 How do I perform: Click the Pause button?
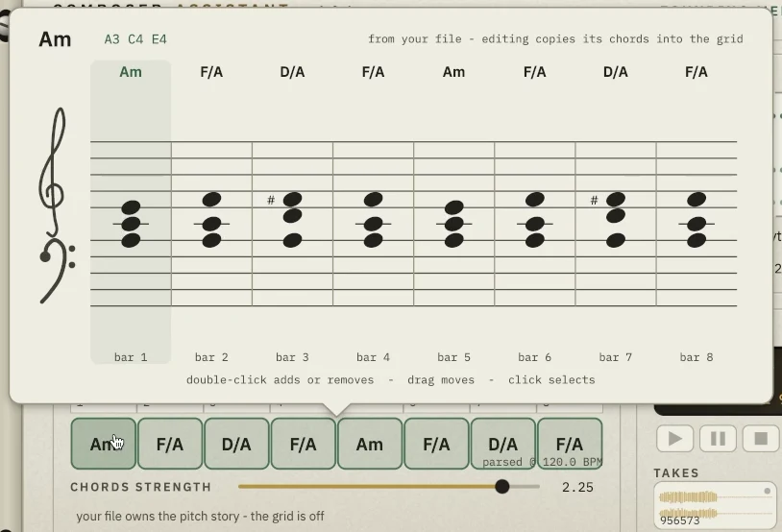pyautogui.click(x=718, y=439)
